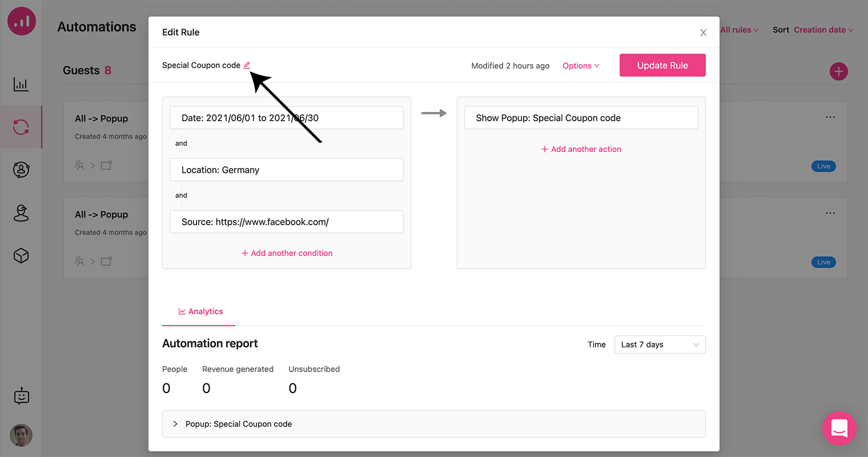Viewport: 868px width, 457px height.
Task: Click the Modified 2 hours ago text
Action: click(x=511, y=66)
